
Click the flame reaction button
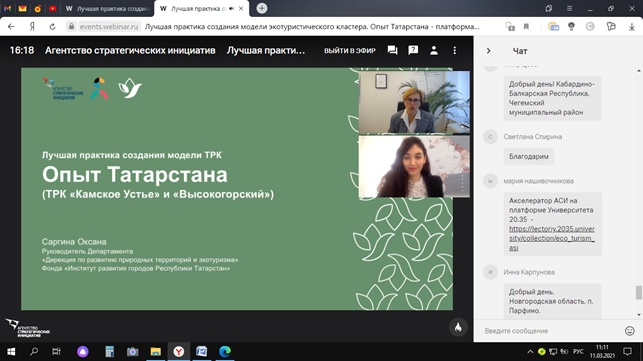[x=458, y=327]
